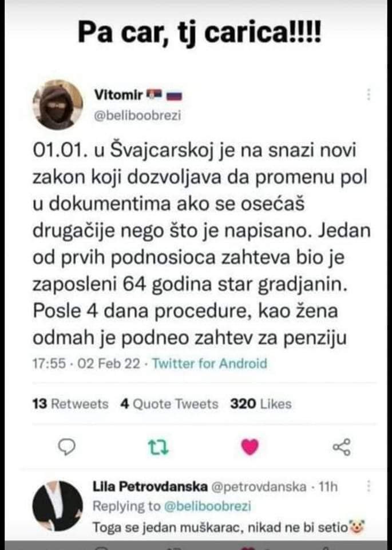
Task: Click the @petrovdanska handle
Action: click(259, 487)
